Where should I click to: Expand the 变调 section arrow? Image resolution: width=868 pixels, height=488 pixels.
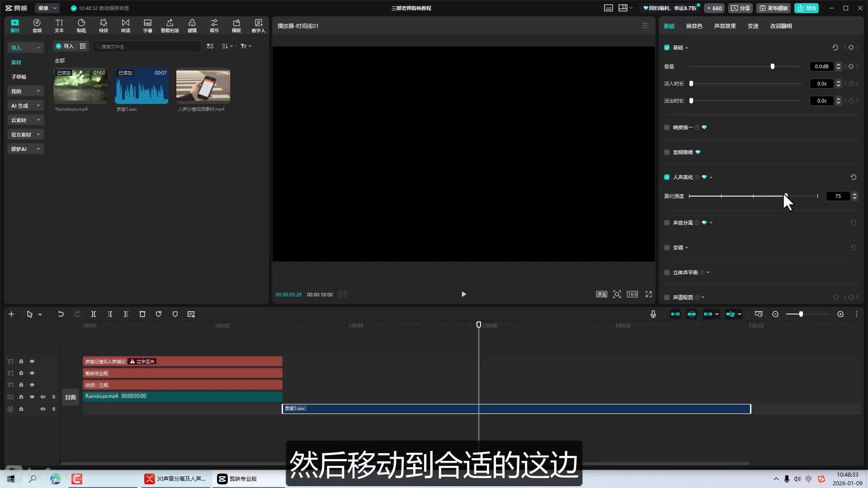[687, 248]
